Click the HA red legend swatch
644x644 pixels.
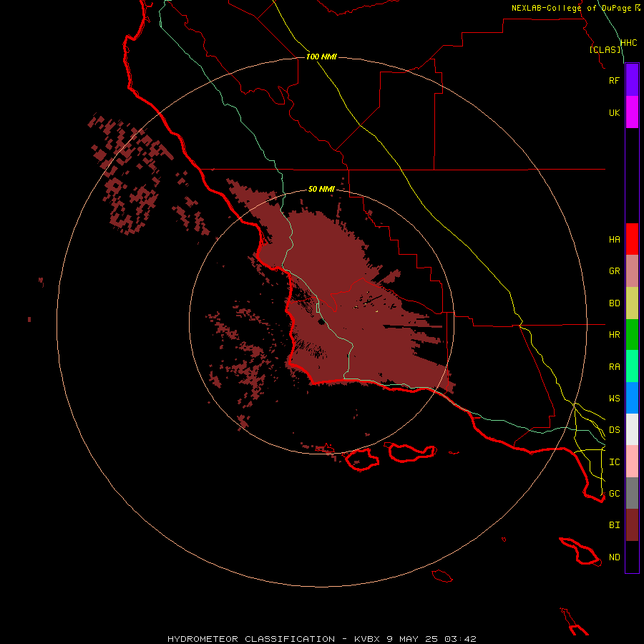(x=632, y=239)
